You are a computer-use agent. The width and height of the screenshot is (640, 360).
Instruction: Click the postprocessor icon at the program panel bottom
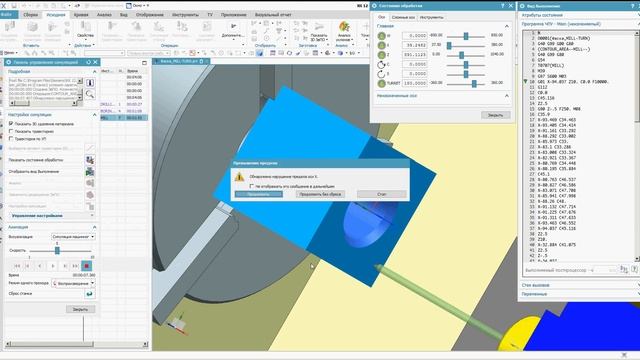(624, 269)
